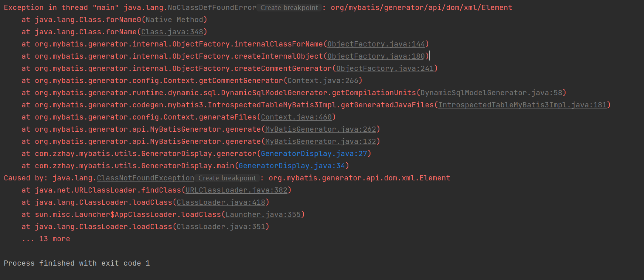Open Context.java:460 link
Image resolution: width=644 pixels, height=280 pixels.
click(x=296, y=117)
